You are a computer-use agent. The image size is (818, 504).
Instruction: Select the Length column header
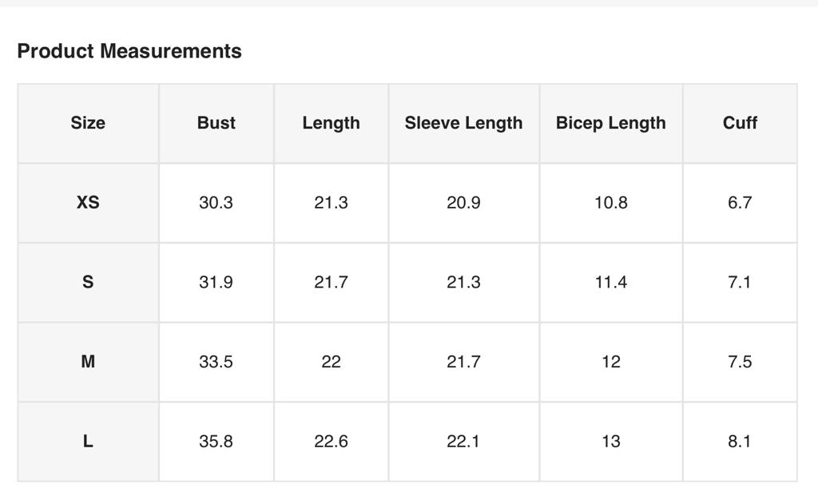tap(331, 123)
